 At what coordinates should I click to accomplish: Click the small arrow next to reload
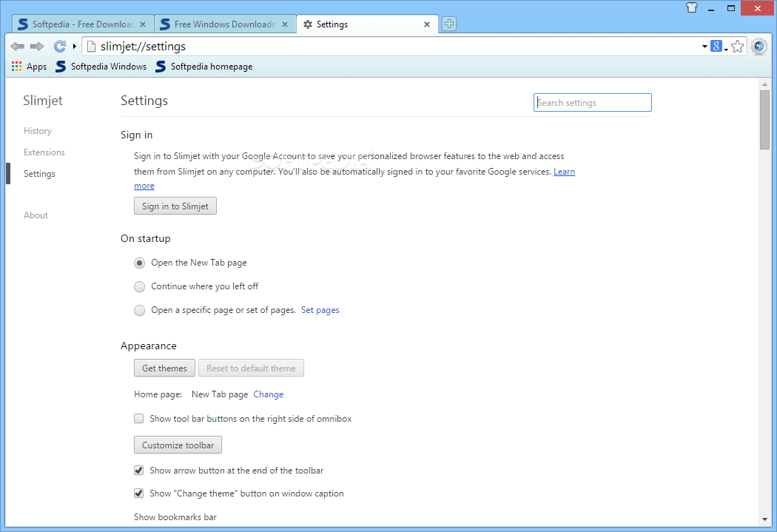(x=74, y=47)
